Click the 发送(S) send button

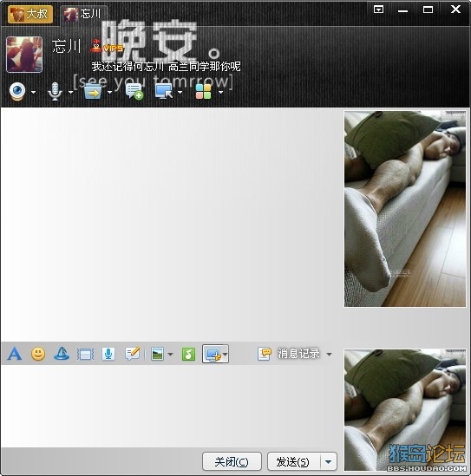(x=294, y=462)
